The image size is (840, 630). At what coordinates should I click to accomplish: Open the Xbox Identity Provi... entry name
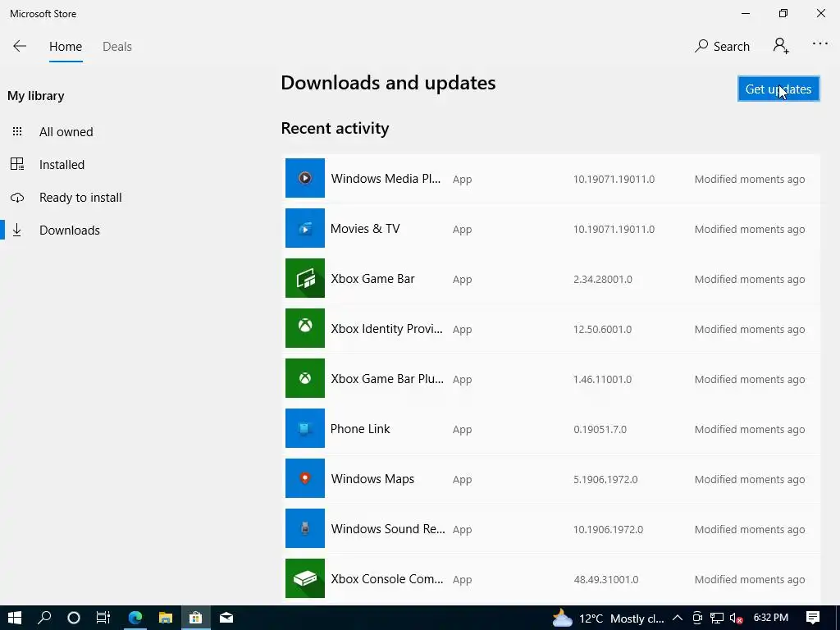(387, 329)
